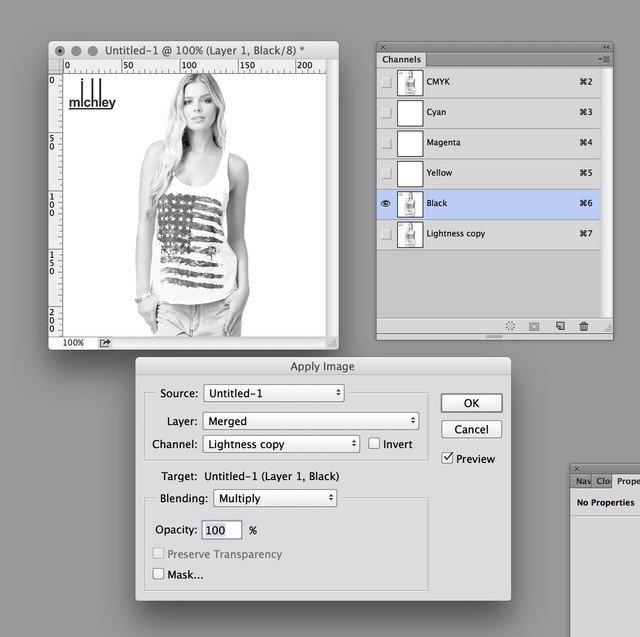Click the share icon in the document status bar

[x=105, y=342]
